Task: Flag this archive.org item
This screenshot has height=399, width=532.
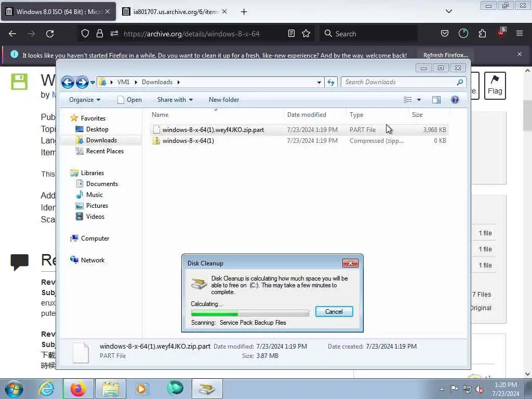Action: click(x=495, y=86)
